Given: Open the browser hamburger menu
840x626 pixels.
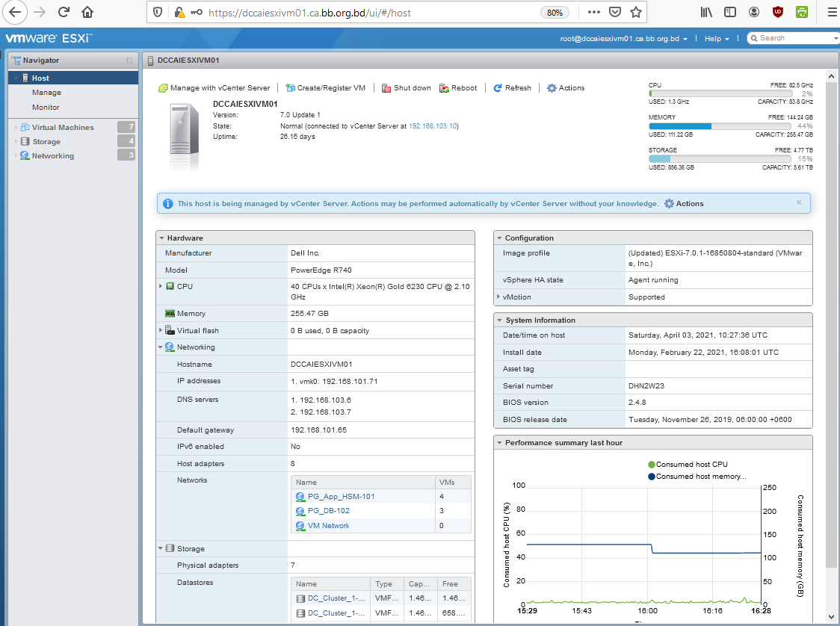Looking at the screenshot, I should tap(833, 12).
